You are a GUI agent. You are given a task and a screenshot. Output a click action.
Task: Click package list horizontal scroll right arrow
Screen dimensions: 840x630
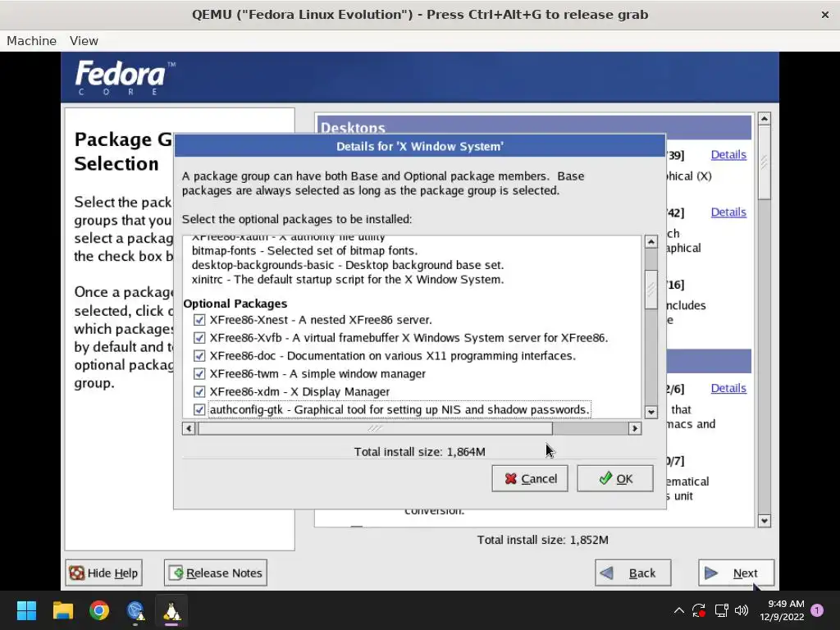pos(635,428)
